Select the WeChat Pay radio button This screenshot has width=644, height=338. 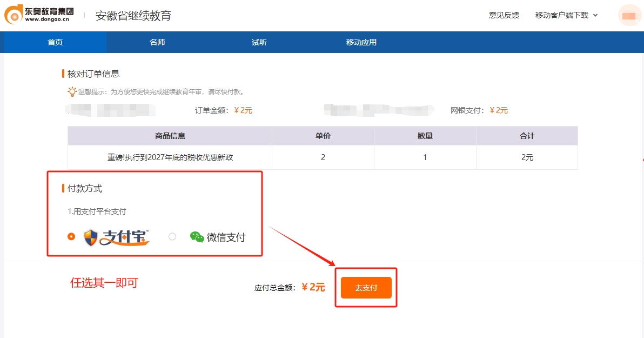[x=172, y=236]
